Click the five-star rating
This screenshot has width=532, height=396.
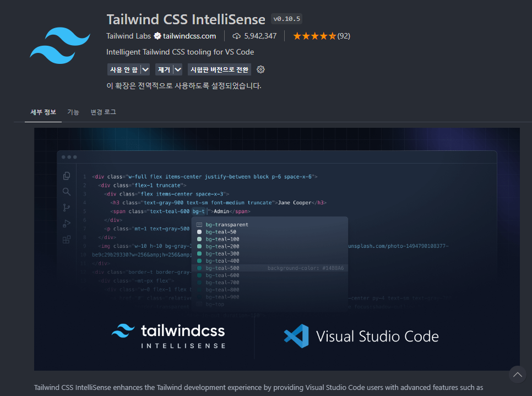[x=314, y=36]
